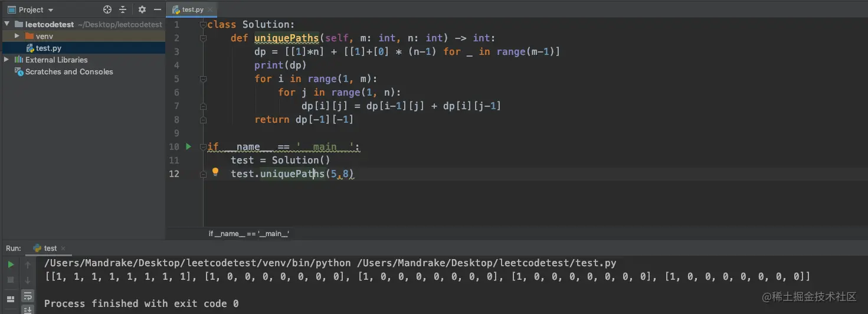Click the Up the Stack Trace arrow
The height and width of the screenshot is (314, 868).
coord(27,265)
